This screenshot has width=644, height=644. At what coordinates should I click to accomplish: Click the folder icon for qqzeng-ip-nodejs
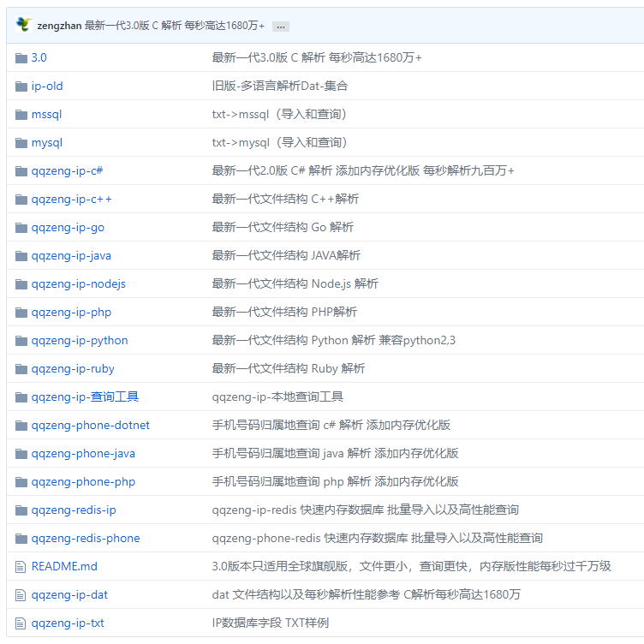pyautogui.click(x=21, y=284)
